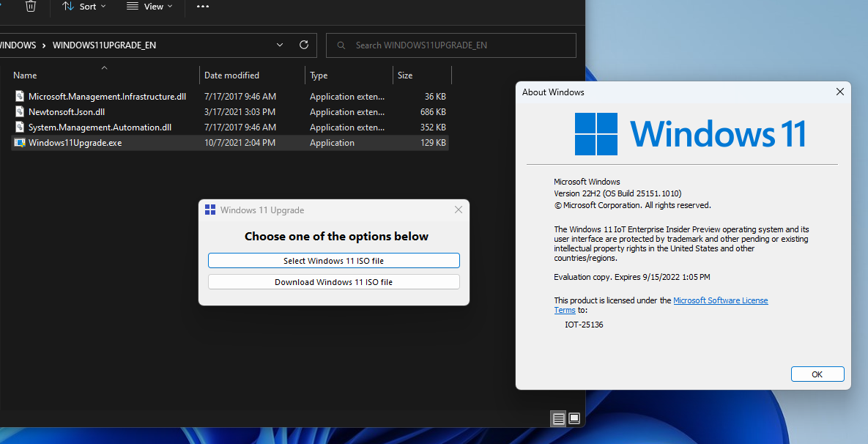Click the Windows11Upgrade.exe file name
Image resolution: width=868 pixels, height=444 pixels.
coord(75,143)
